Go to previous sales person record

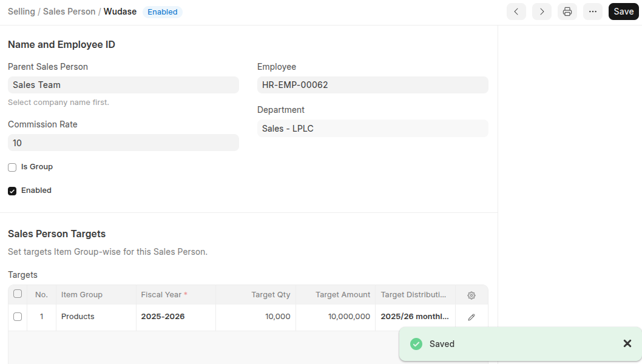(516, 12)
